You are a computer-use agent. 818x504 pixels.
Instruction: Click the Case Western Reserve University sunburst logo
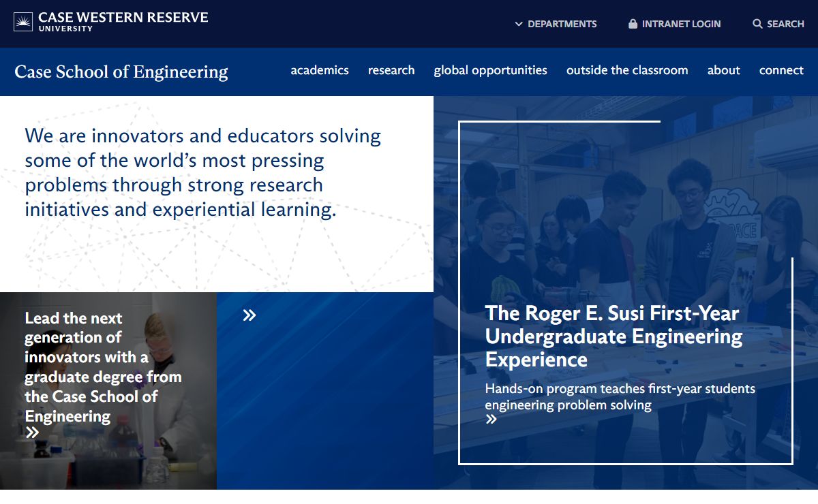coord(23,22)
